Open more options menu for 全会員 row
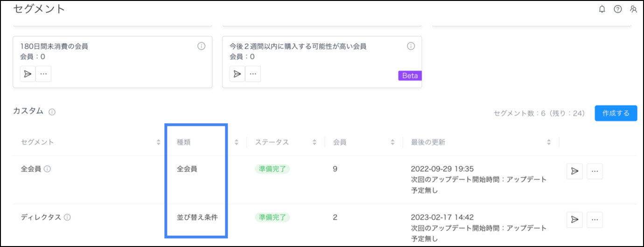 [x=595, y=171]
